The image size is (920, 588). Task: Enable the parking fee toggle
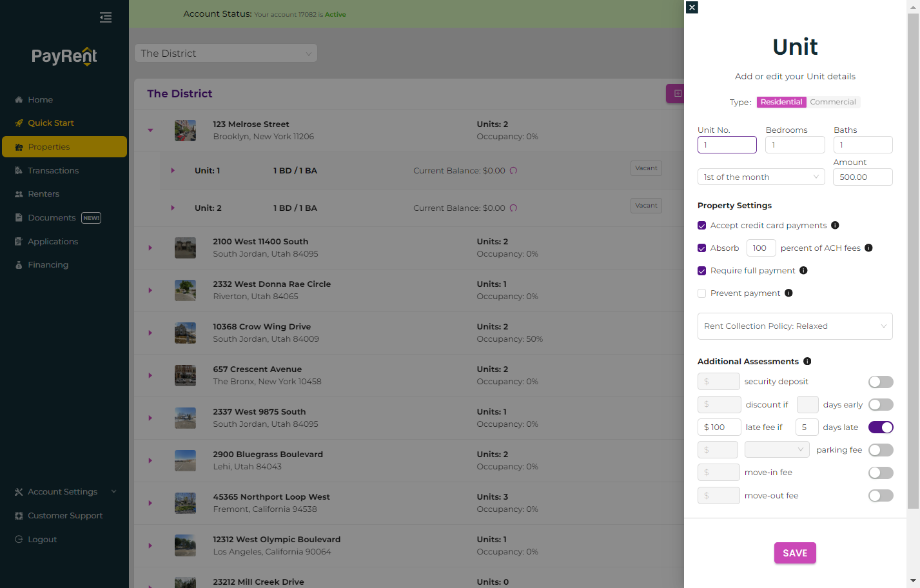point(881,450)
